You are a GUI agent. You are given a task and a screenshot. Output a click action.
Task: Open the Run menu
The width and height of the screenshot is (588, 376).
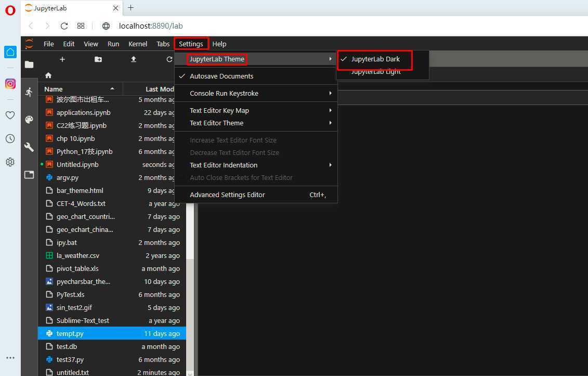(113, 44)
